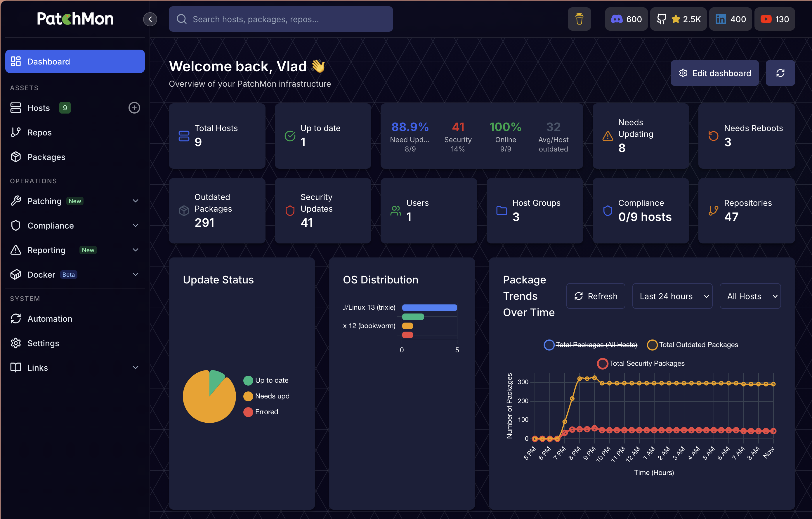Image resolution: width=812 pixels, height=519 pixels.
Task: Open the donate cup icon button
Action: [579, 19]
